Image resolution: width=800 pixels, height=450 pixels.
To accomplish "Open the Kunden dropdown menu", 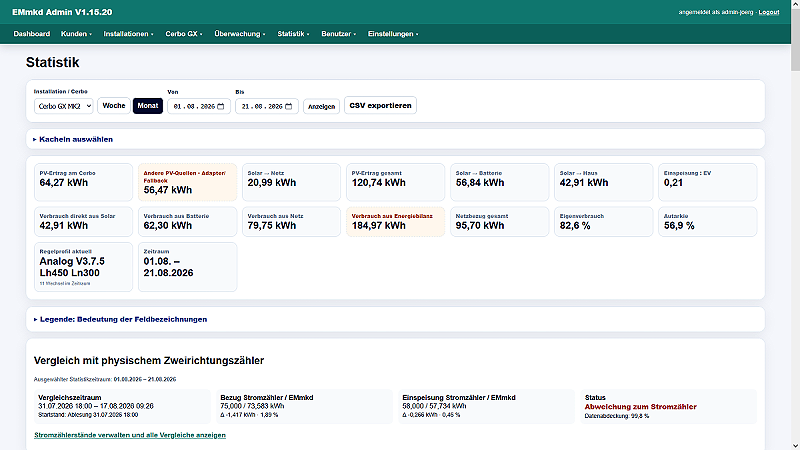I will point(76,34).
